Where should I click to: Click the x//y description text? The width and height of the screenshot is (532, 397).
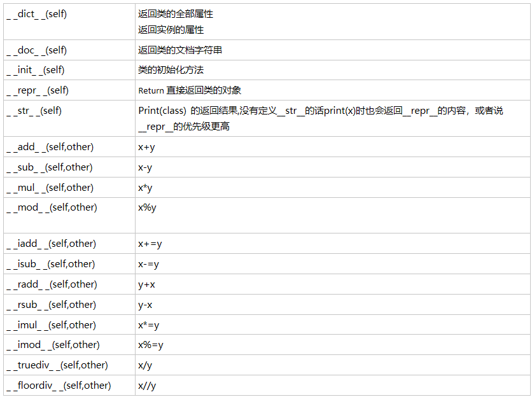point(147,386)
